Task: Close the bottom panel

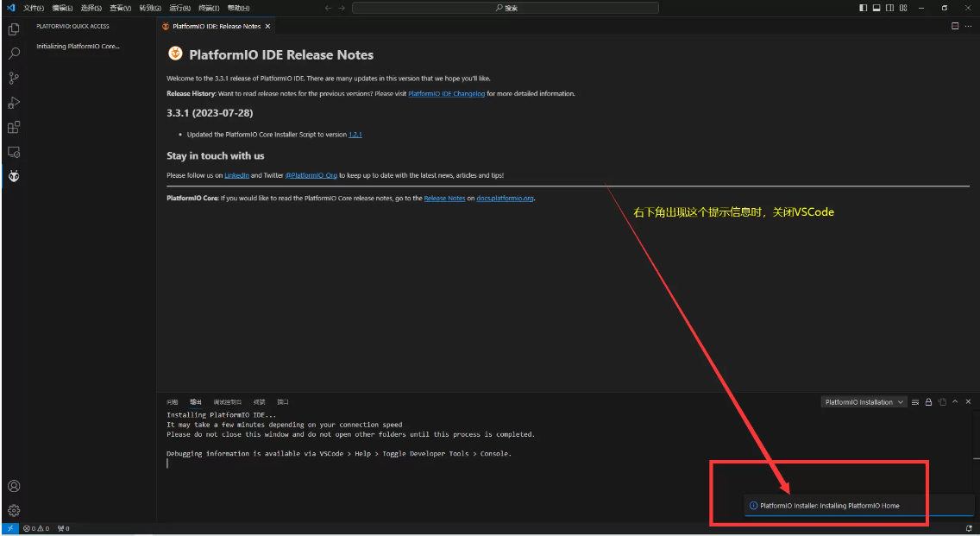Action: 968,401
